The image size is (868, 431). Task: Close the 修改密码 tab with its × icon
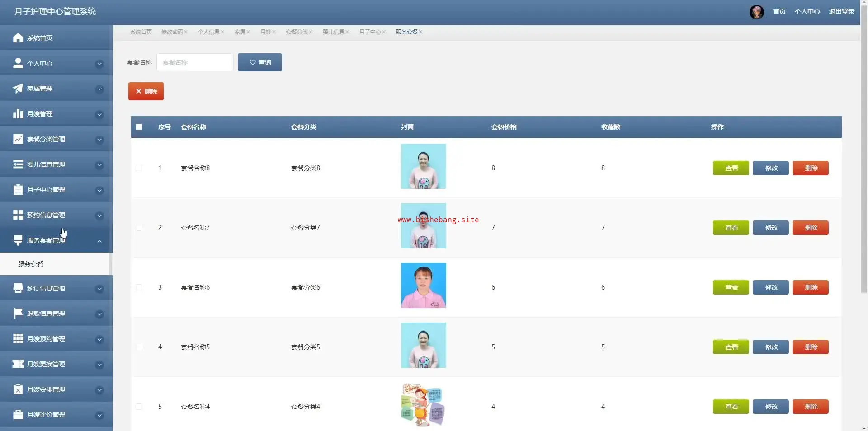click(x=186, y=32)
